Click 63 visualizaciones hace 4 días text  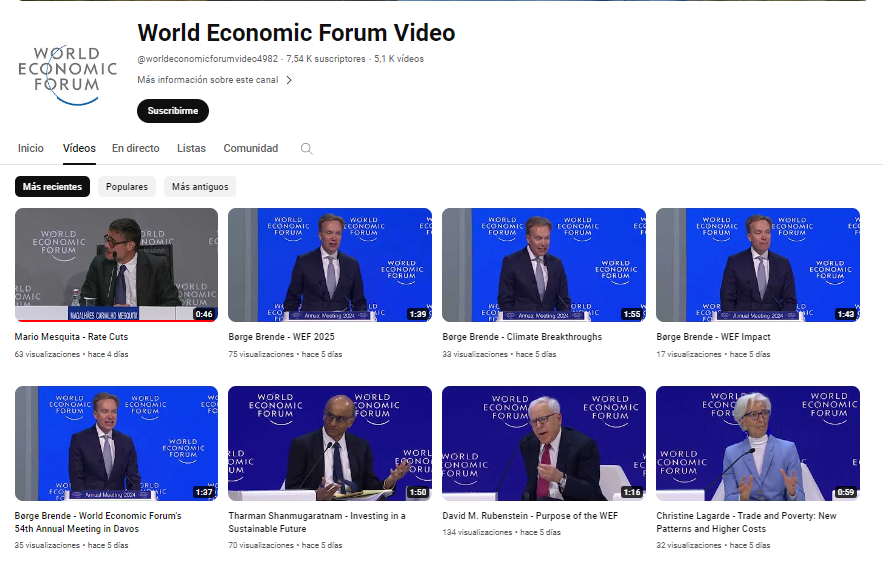point(72,354)
